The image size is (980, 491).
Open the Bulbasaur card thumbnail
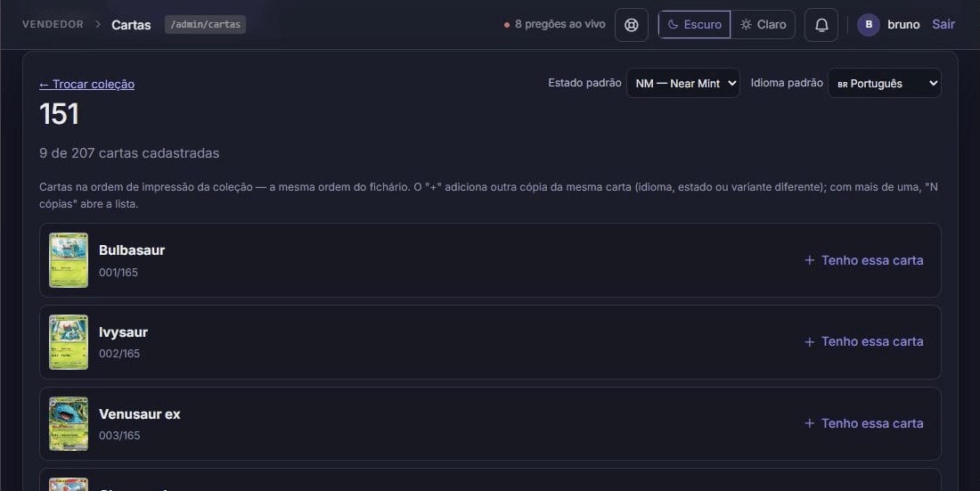click(69, 260)
